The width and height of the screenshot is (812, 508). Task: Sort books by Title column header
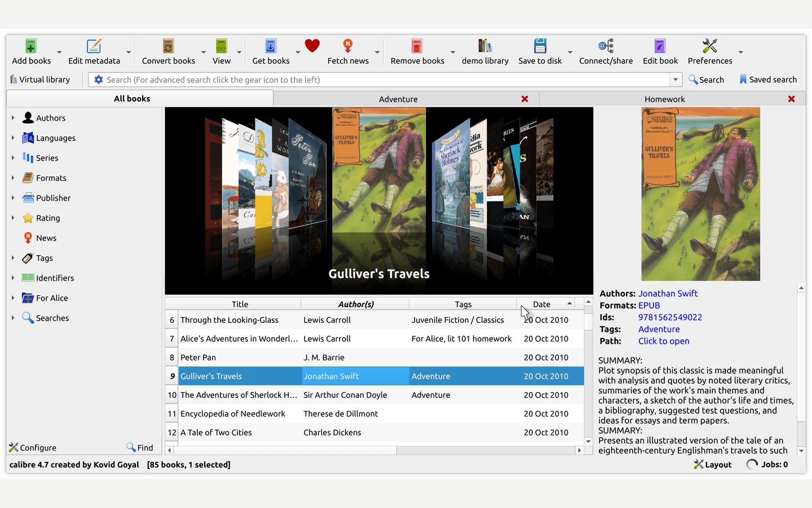[240, 304]
